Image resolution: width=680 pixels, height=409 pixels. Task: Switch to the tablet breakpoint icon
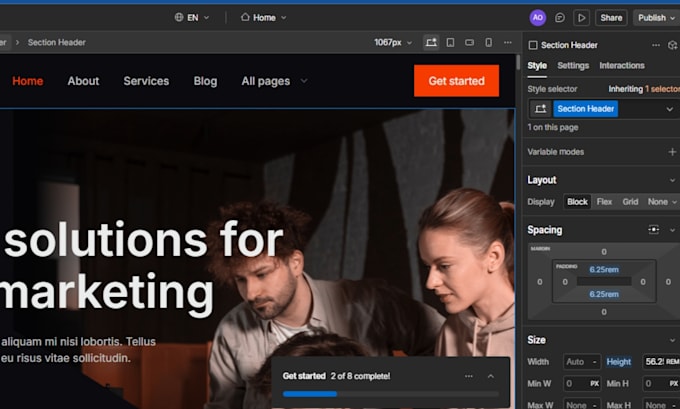coord(450,43)
